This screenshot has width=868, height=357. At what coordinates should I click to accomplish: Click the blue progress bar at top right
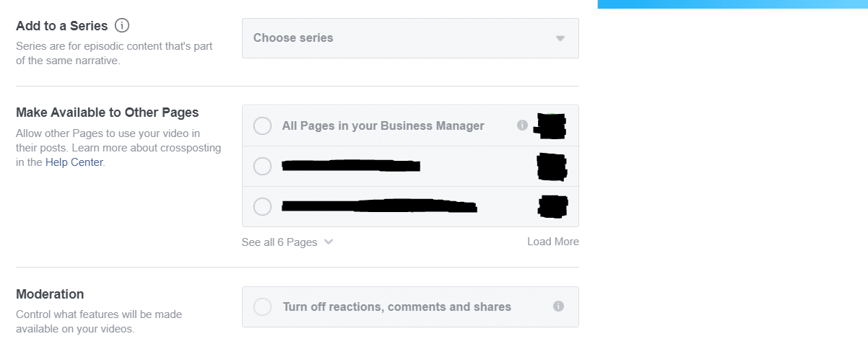point(732,4)
